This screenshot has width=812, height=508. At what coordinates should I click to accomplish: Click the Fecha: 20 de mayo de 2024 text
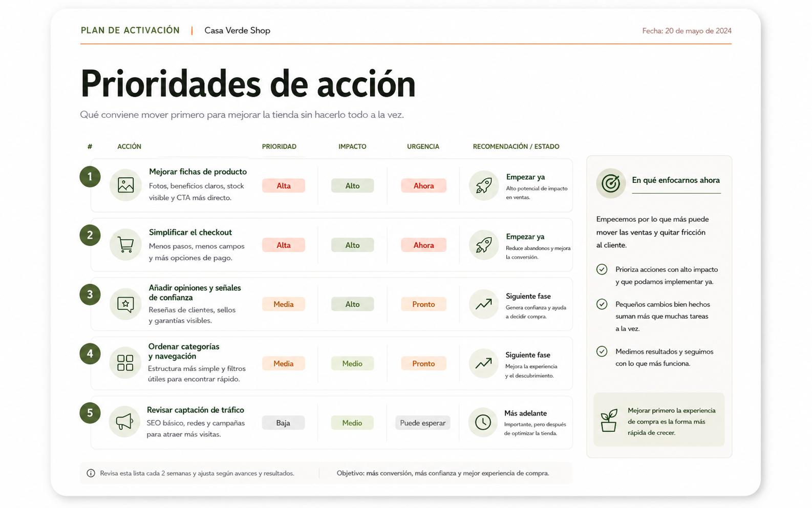[687, 31]
